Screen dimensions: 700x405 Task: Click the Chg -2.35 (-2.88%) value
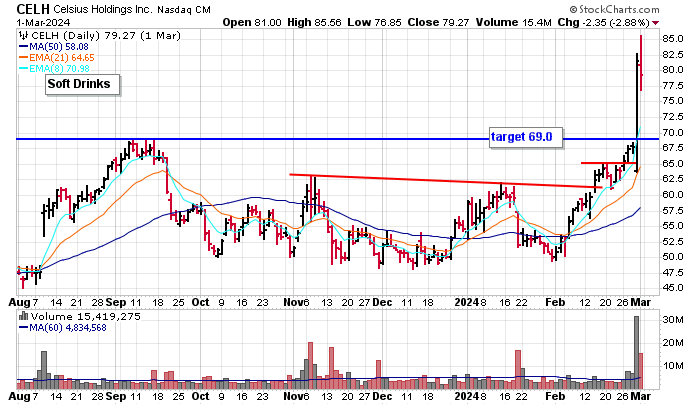tap(603, 22)
